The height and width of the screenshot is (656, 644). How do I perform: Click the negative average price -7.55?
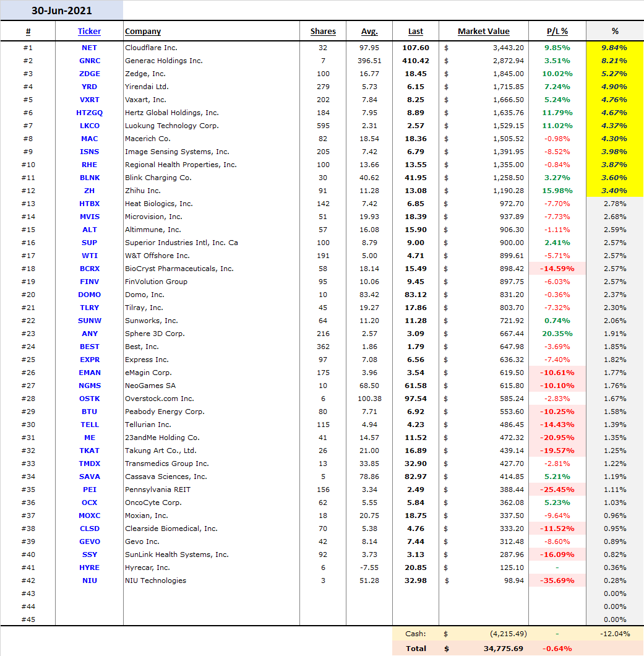(x=369, y=568)
